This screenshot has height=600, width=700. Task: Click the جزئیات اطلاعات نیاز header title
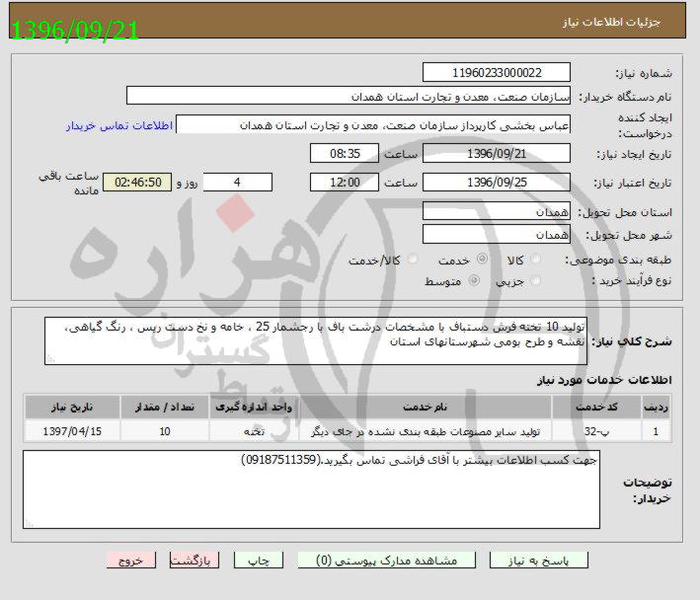[611, 22]
